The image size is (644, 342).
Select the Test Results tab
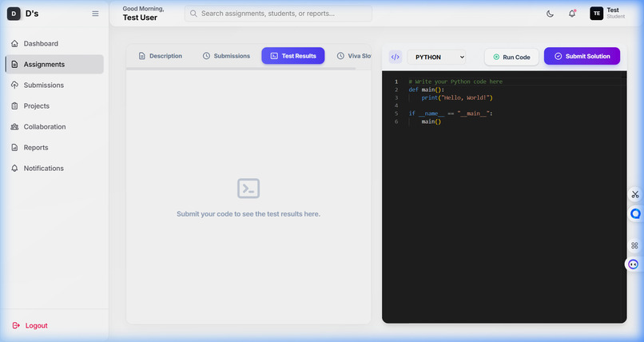[293, 56]
